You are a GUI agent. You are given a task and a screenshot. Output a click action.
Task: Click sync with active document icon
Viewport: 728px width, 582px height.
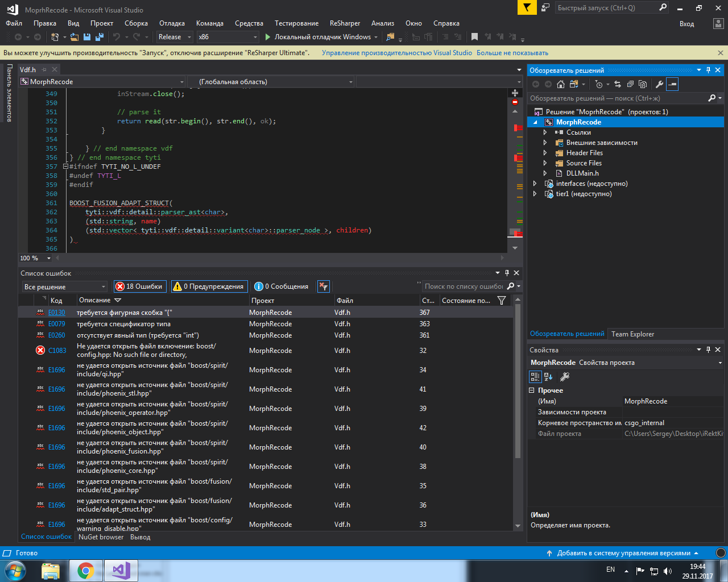click(618, 84)
